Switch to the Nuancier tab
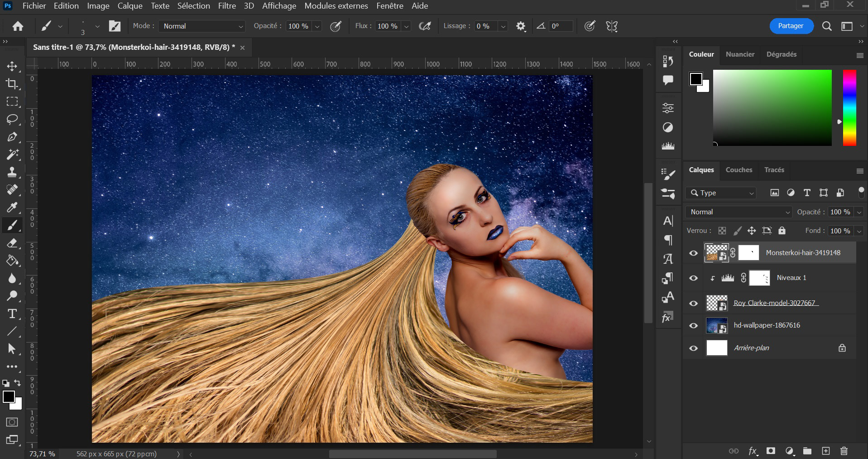 point(740,54)
